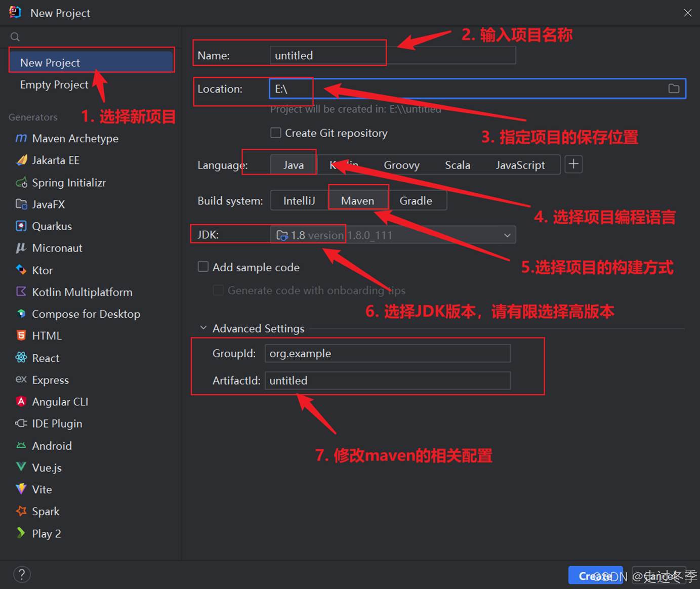
Task: Set build system to Maven
Action: [358, 201]
